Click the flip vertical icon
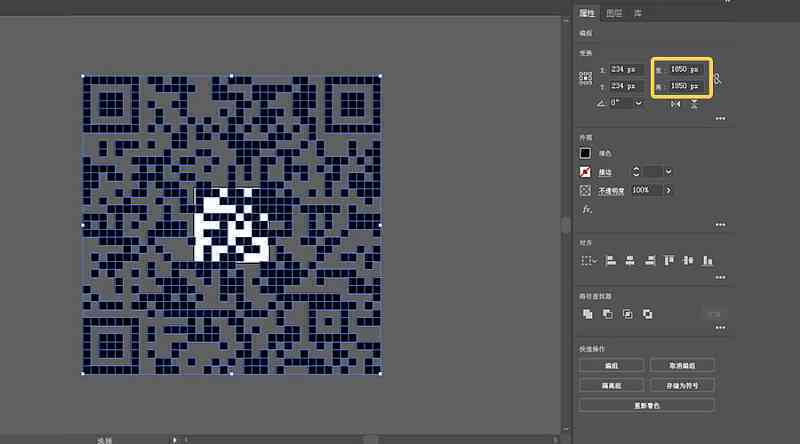This screenshot has width=800, height=444. [x=694, y=104]
